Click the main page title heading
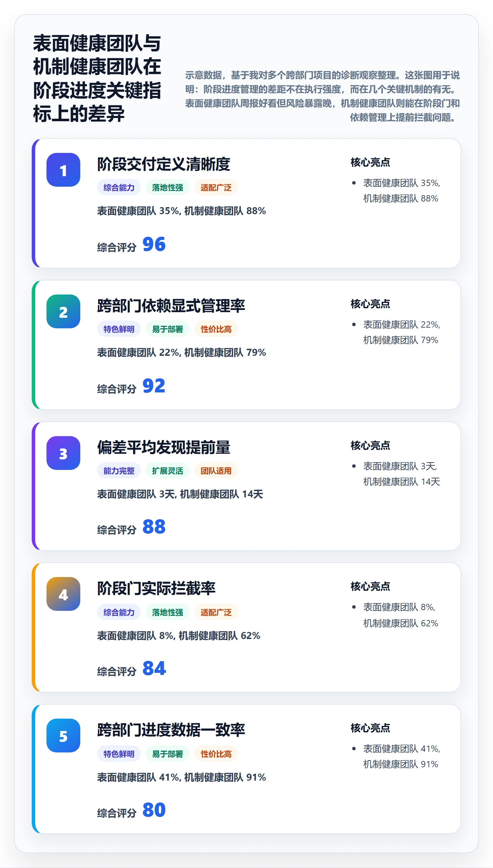Viewport: 493px width, 868px height. (97, 78)
